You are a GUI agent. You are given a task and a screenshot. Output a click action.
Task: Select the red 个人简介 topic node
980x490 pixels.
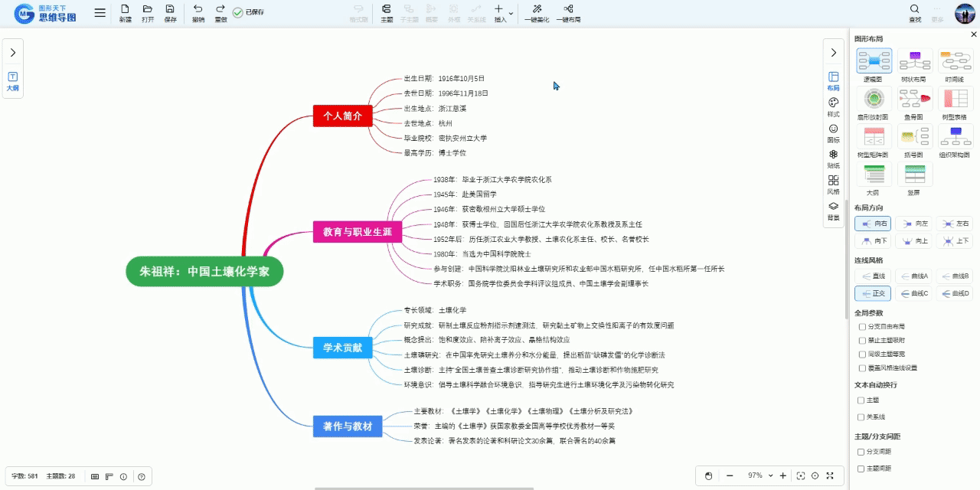click(x=342, y=116)
